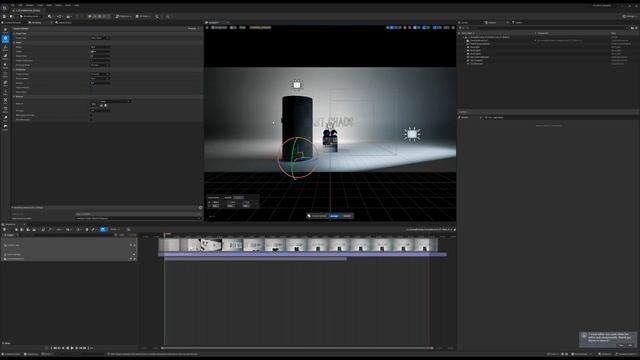Open the Perspective view dropdown
Image resolution: width=640 pixels, height=360 pixels.
click(x=219, y=27)
